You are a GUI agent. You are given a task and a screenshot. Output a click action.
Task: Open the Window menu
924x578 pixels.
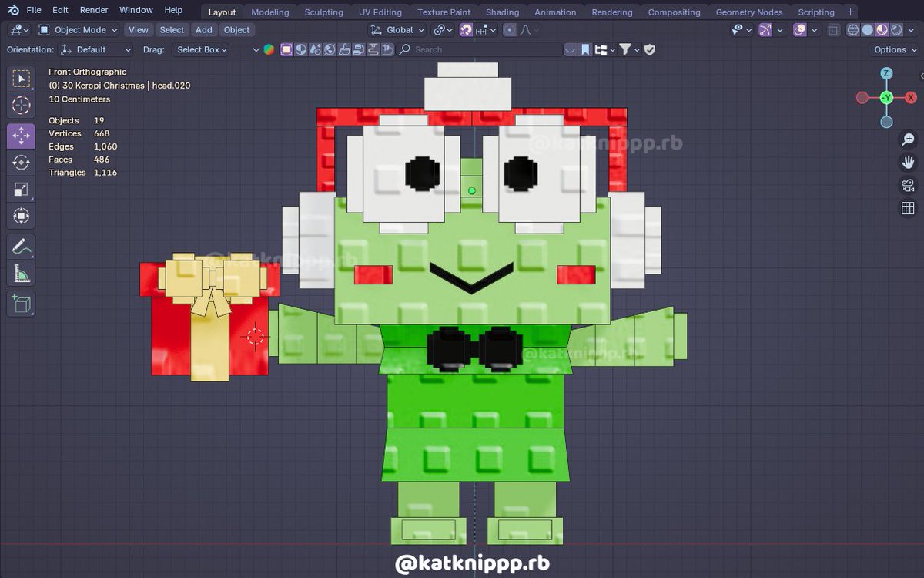(136, 10)
